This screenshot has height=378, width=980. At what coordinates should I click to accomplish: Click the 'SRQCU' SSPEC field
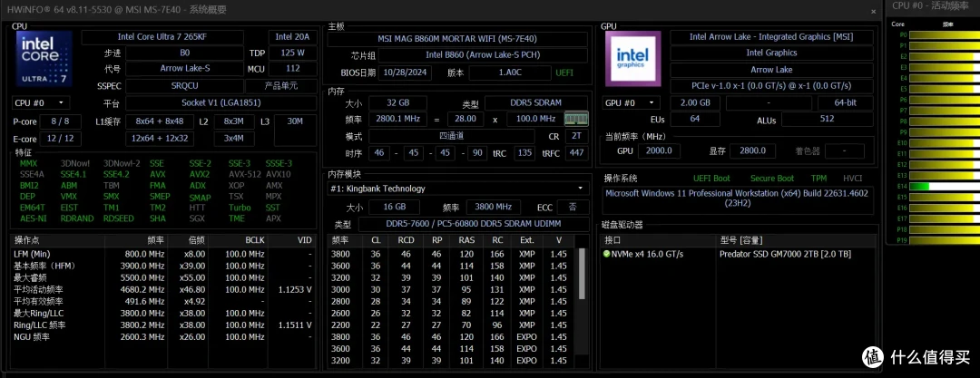[x=184, y=85]
